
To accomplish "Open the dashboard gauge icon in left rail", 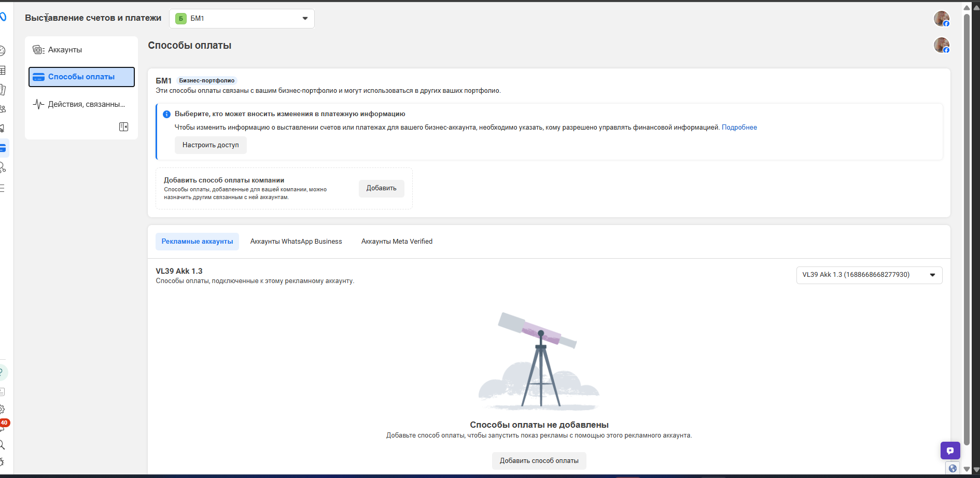I will [x=2, y=51].
